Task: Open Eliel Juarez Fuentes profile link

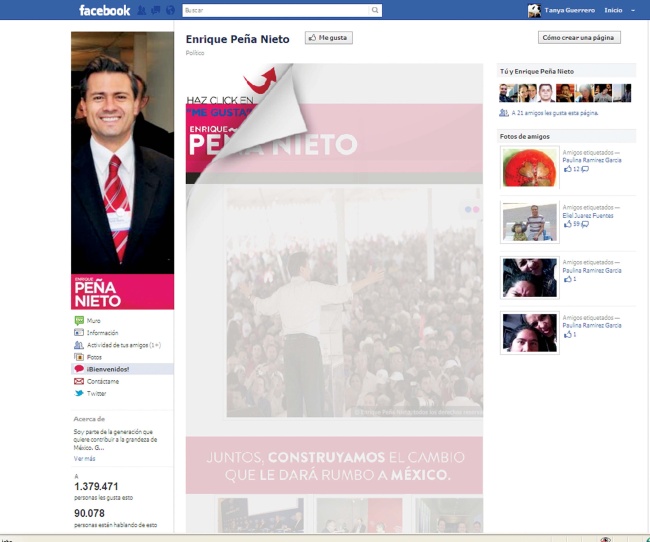Action: [x=591, y=215]
